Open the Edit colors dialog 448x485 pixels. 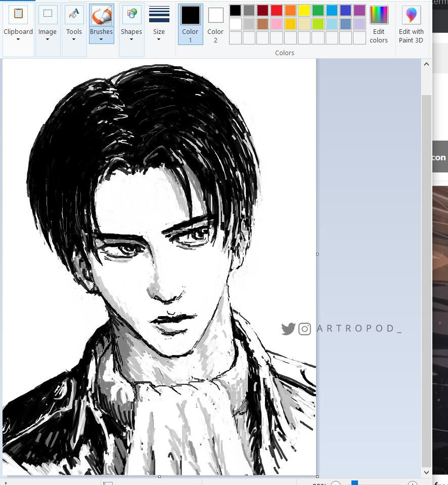(379, 24)
